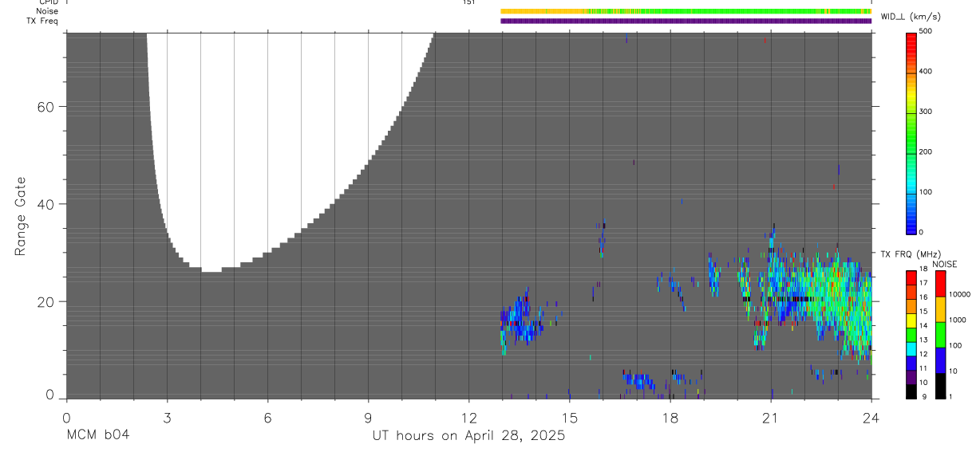Click the 'Noise' row label at top
Viewport: 980px width, 452px height.
coord(46,11)
